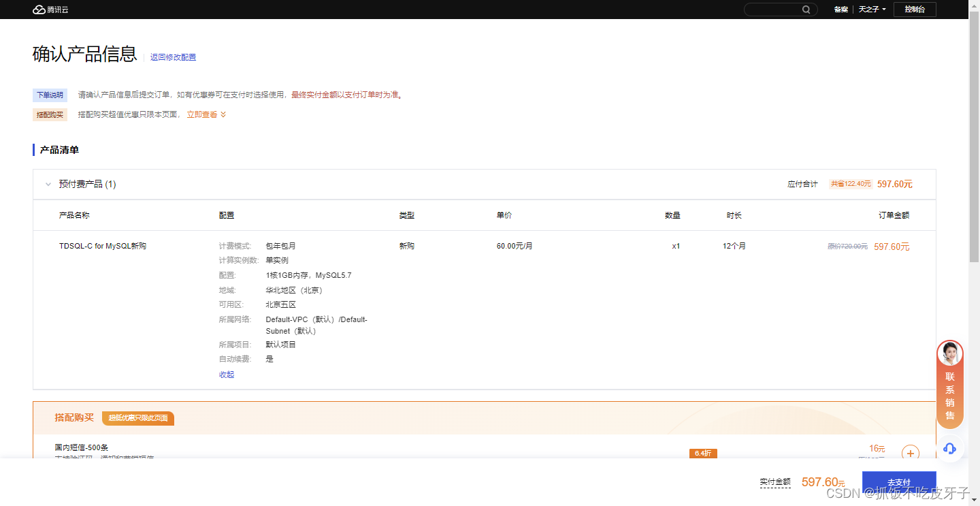
Task: Open the 天之子 account dropdown
Action: 872,10
